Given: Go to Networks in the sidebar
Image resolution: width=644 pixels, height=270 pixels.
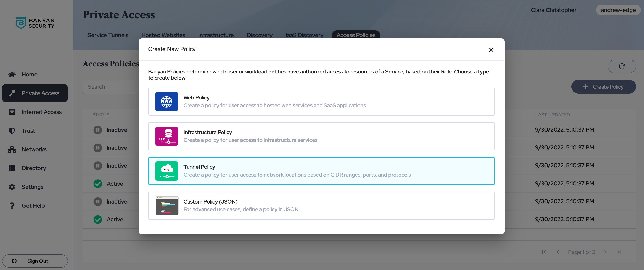Looking at the screenshot, I should point(34,149).
